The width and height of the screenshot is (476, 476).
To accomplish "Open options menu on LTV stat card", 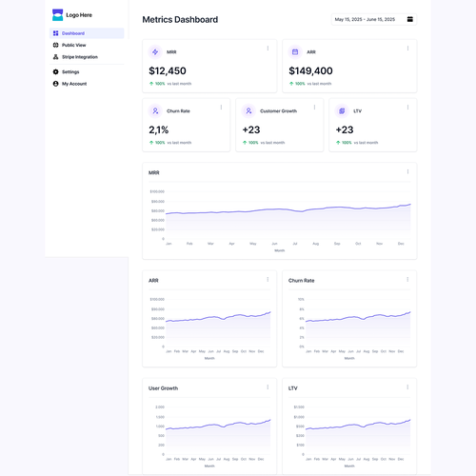I will pyautogui.click(x=407, y=108).
